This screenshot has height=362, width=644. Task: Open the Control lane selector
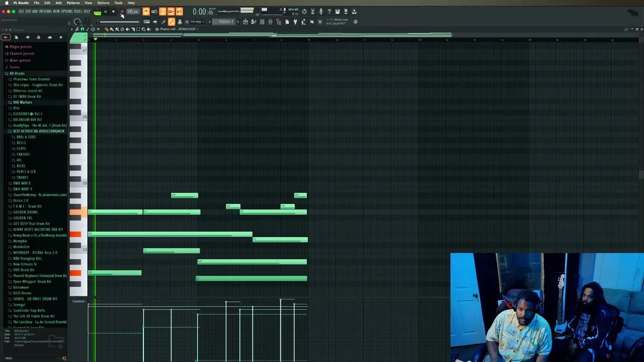[x=78, y=301]
